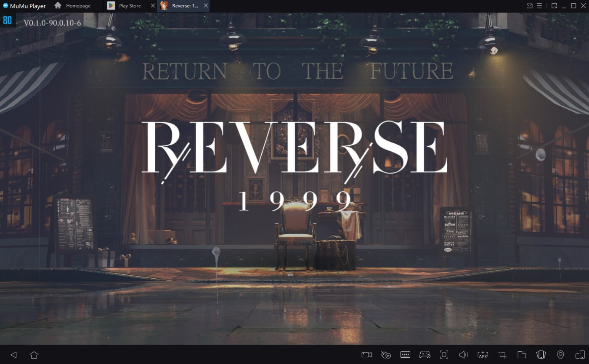
Task: Open the gamepad settings icon
Action: (x=425, y=355)
